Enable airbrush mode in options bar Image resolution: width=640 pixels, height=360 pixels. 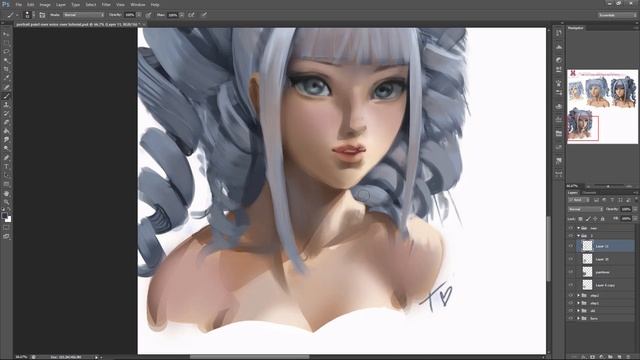[191, 15]
